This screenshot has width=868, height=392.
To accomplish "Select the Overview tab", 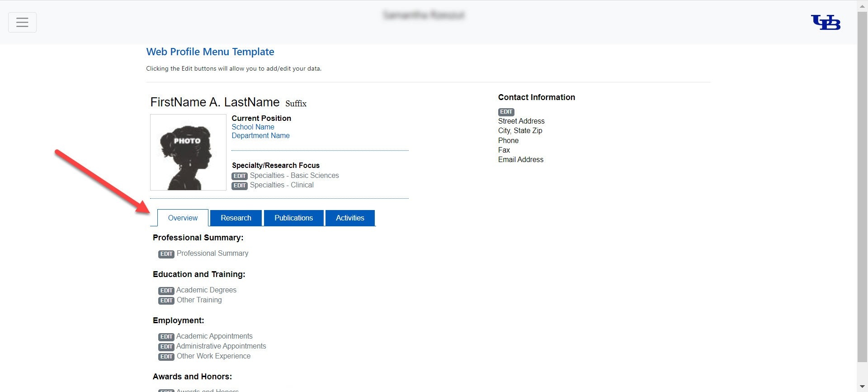I will click(x=183, y=218).
